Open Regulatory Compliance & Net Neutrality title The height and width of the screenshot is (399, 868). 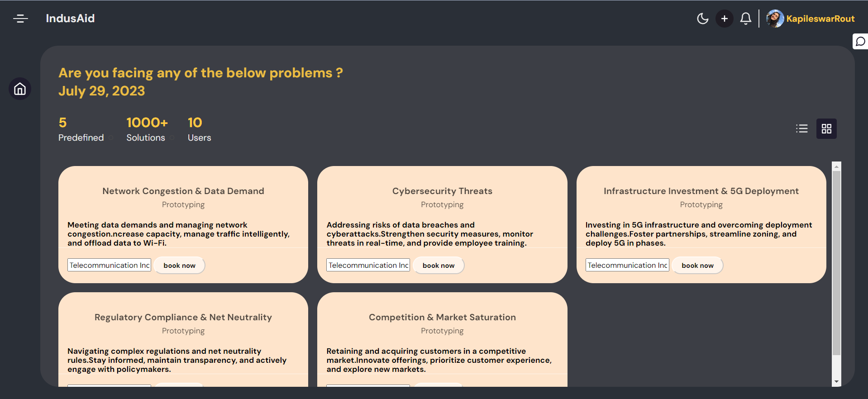pos(183,317)
